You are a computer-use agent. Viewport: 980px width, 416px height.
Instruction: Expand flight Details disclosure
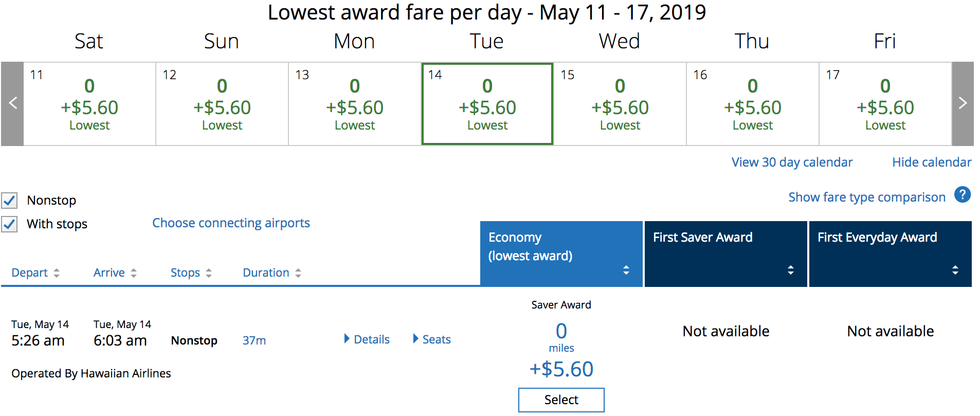tap(367, 339)
